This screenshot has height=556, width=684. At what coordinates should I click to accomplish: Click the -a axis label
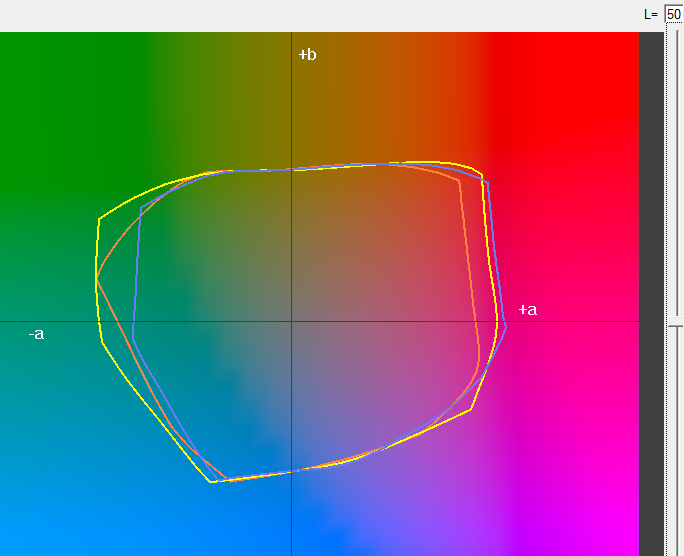pos(36,333)
